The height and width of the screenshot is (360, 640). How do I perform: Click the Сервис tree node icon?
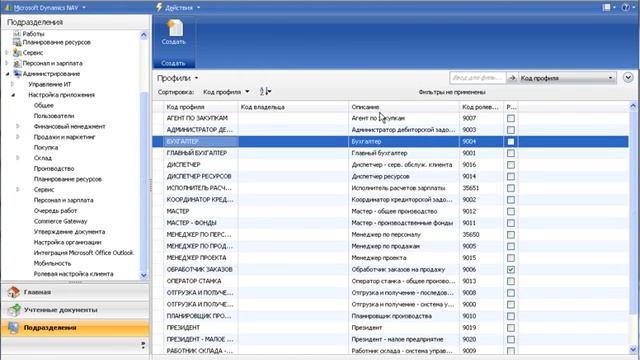pos(17,53)
